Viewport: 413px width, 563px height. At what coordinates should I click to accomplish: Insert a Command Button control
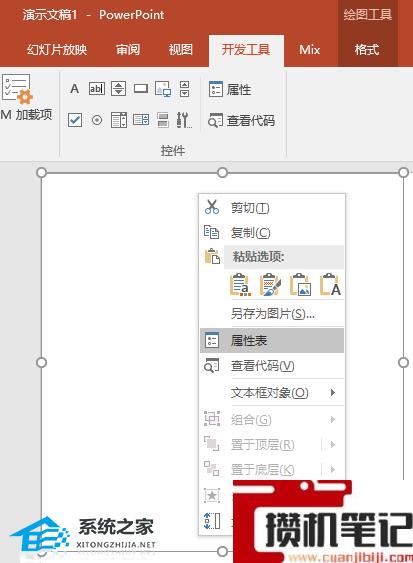point(141,89)
